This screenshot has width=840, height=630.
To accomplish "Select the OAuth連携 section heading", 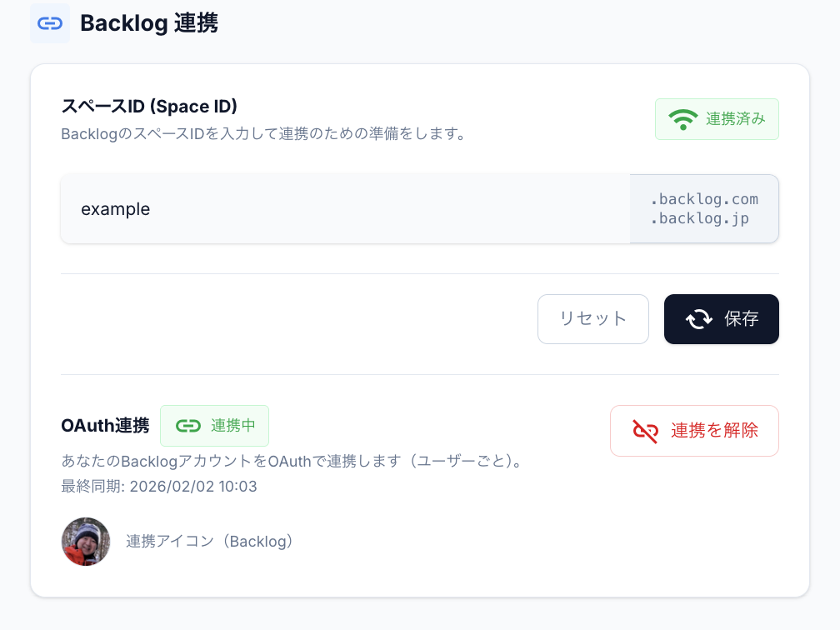I will pyautogui.click(x=105, y=425).
